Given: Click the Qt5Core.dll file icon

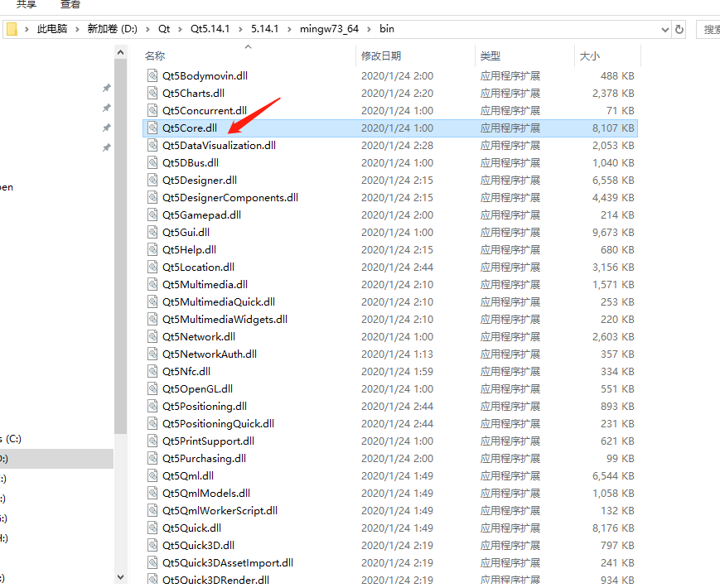Looking at the screenshot, I should click(x=152, y=128).
